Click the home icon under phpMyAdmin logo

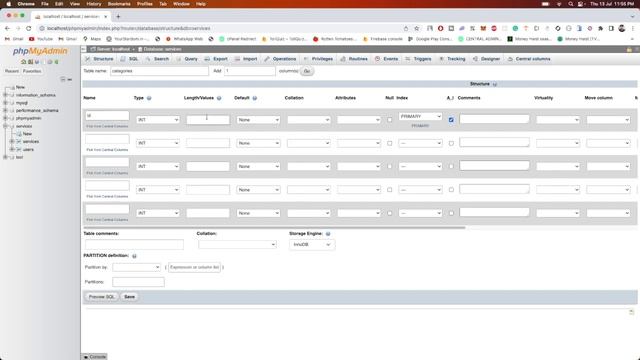pos(24,62)
